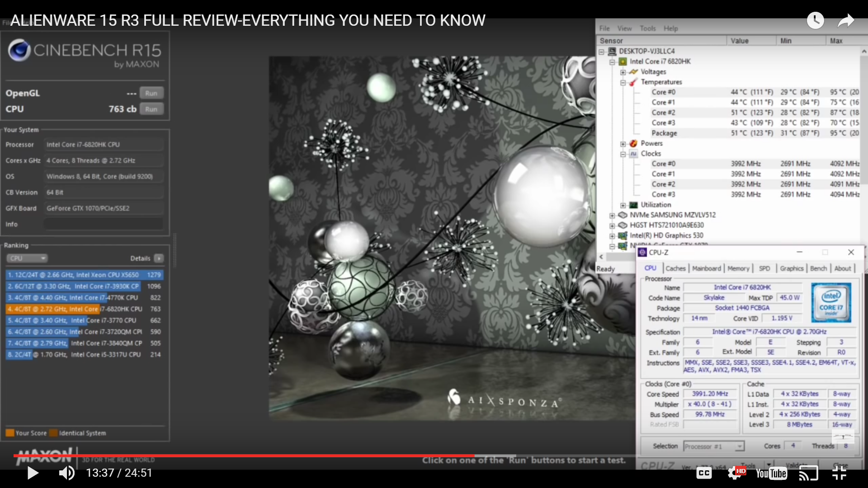
Task: Click the Cinebench R15 logo icon
Action: tap(19, 50)
